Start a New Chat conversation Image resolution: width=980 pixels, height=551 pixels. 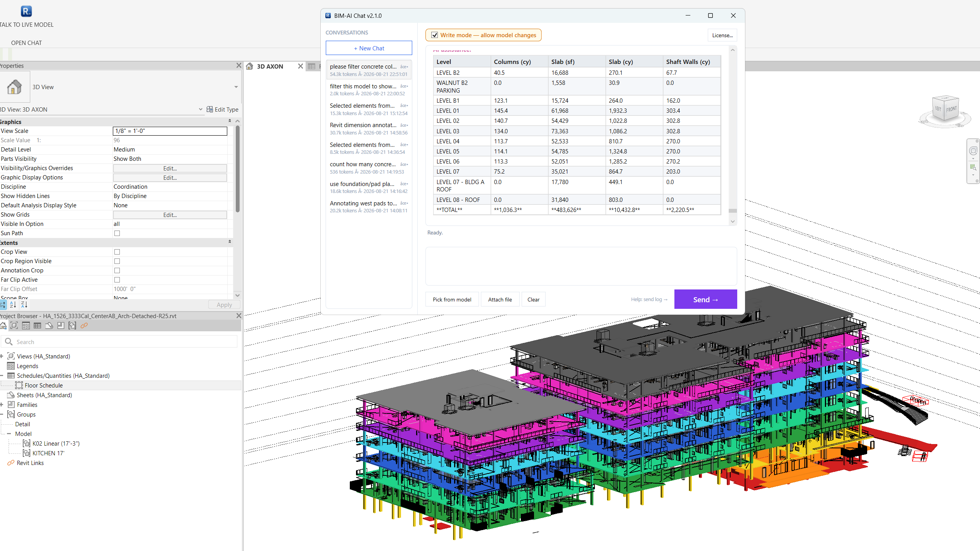[x=369, y=48]
